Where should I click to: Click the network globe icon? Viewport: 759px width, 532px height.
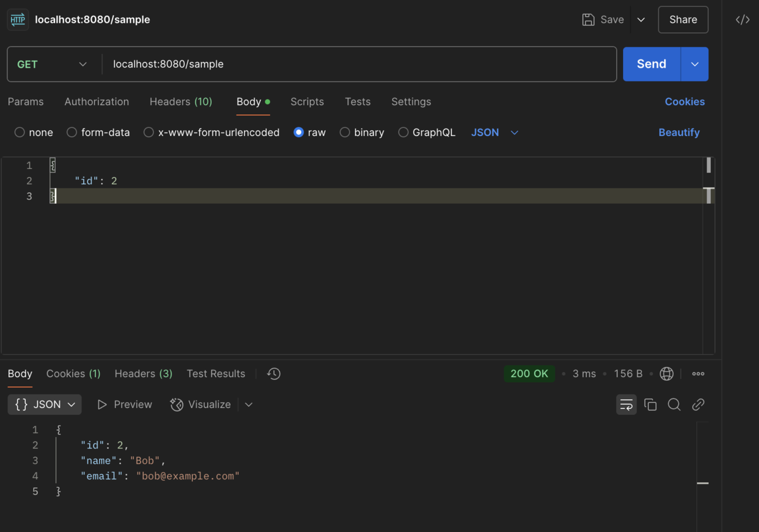[667, 374]
